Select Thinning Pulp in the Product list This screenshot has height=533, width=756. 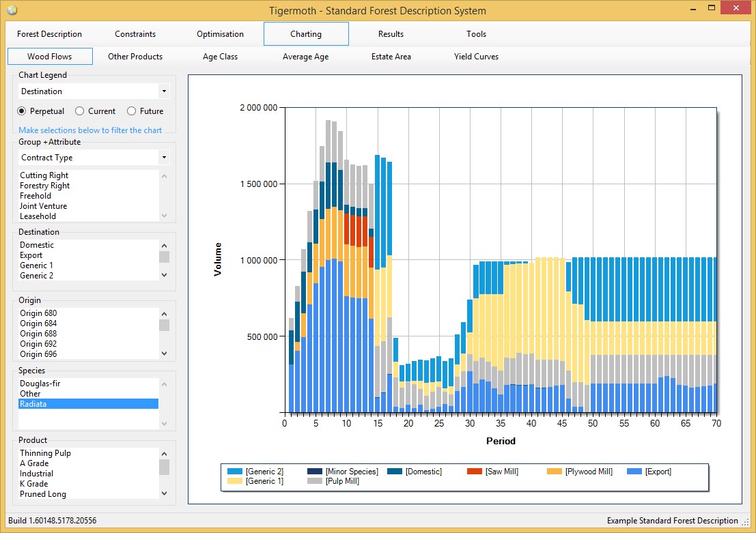89,453
